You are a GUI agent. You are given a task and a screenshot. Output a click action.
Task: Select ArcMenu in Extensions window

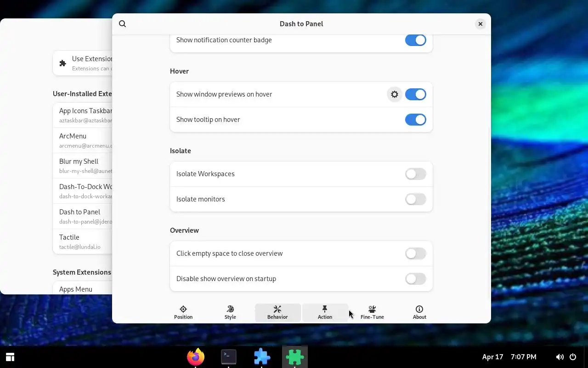[83, 140]
